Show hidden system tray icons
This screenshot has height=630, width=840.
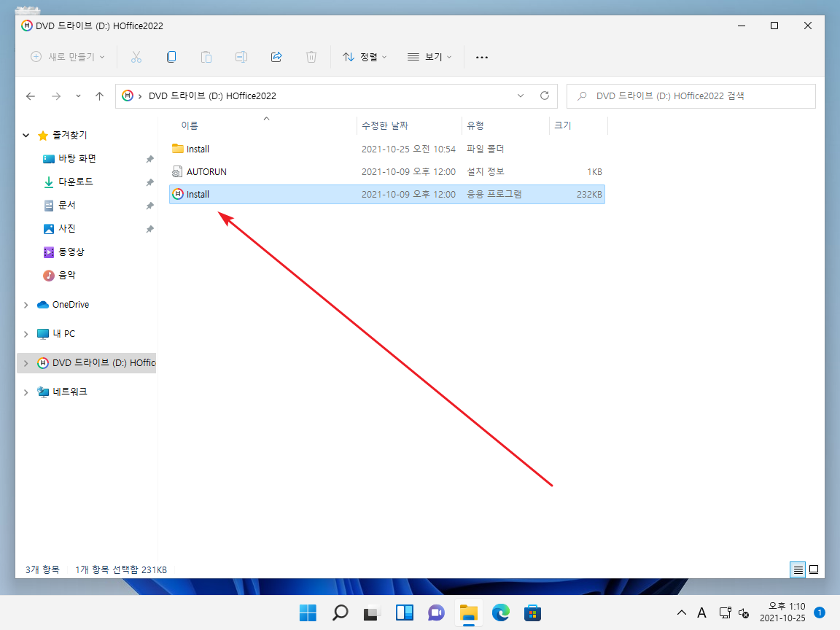click(x=682, y=612)
